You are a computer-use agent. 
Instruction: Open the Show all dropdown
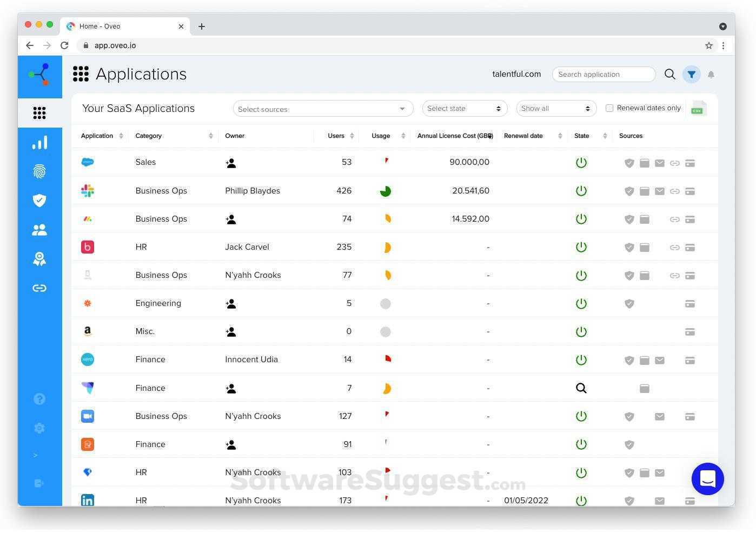click(x=556, y=109)
